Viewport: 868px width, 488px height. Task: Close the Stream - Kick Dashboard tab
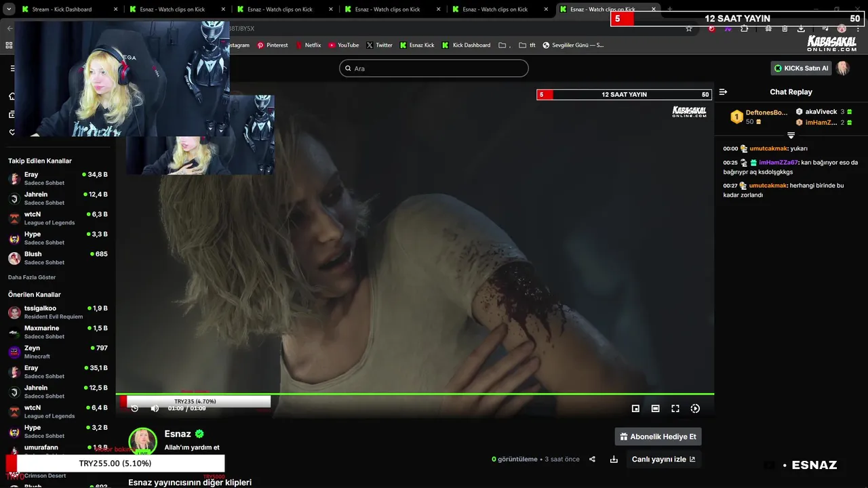pos(115,9)
